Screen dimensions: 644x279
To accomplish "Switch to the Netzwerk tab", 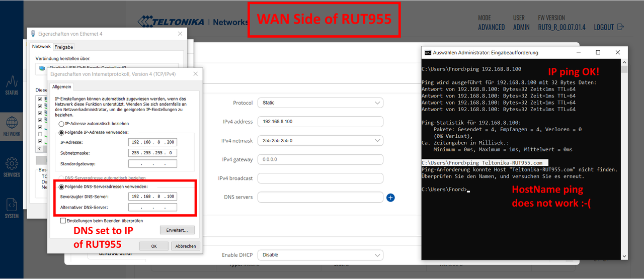I will click(41, 47).
